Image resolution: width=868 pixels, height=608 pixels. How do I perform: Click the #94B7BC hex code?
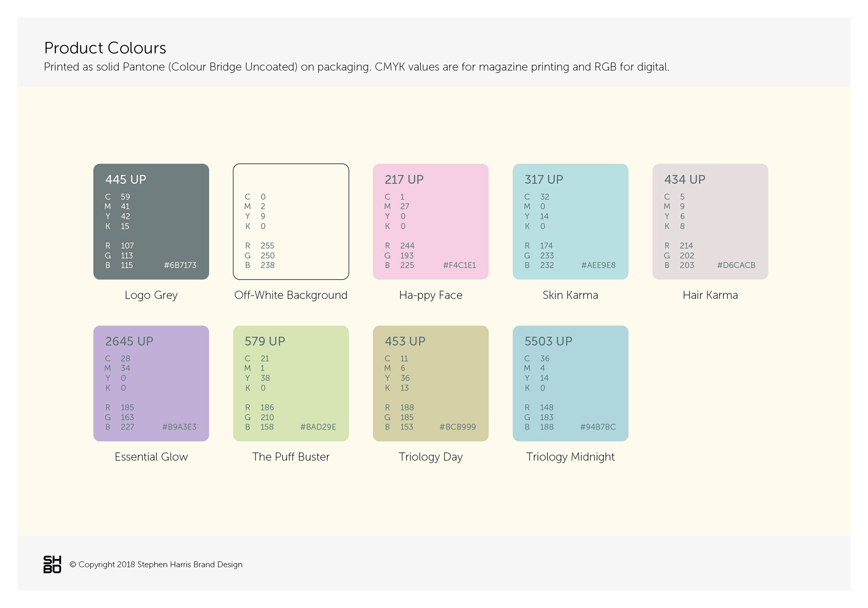(x=598, y=427)
